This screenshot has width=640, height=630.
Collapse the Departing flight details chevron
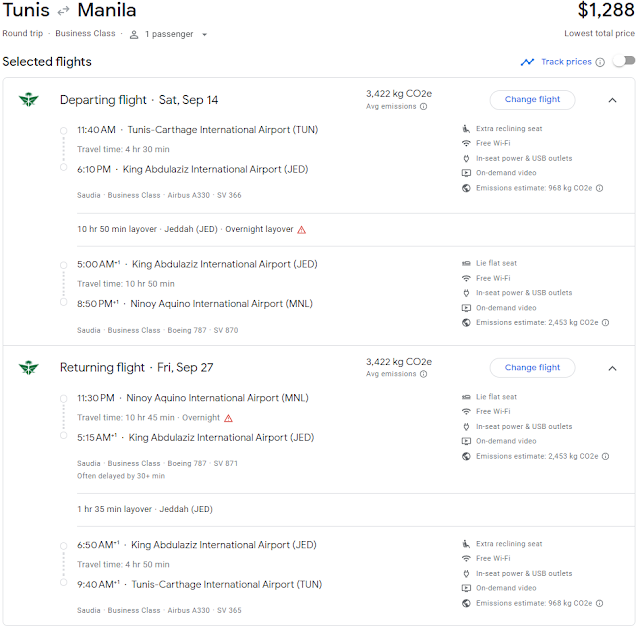612,100
